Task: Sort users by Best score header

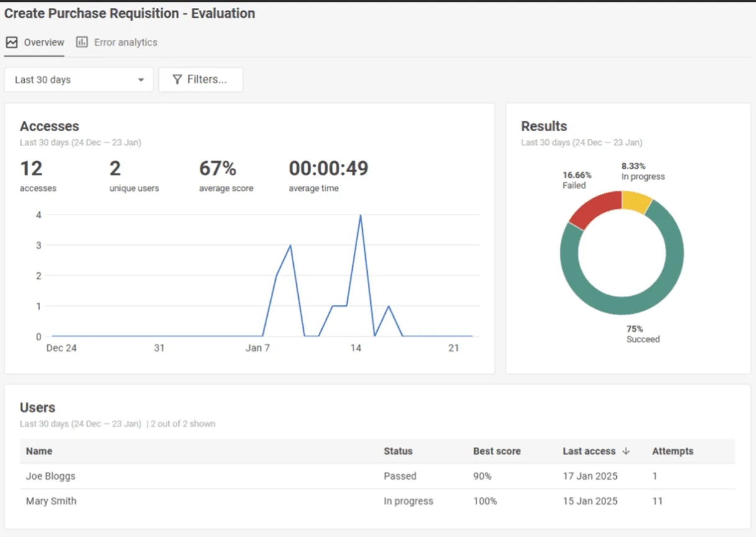Action: coord(497,451)
